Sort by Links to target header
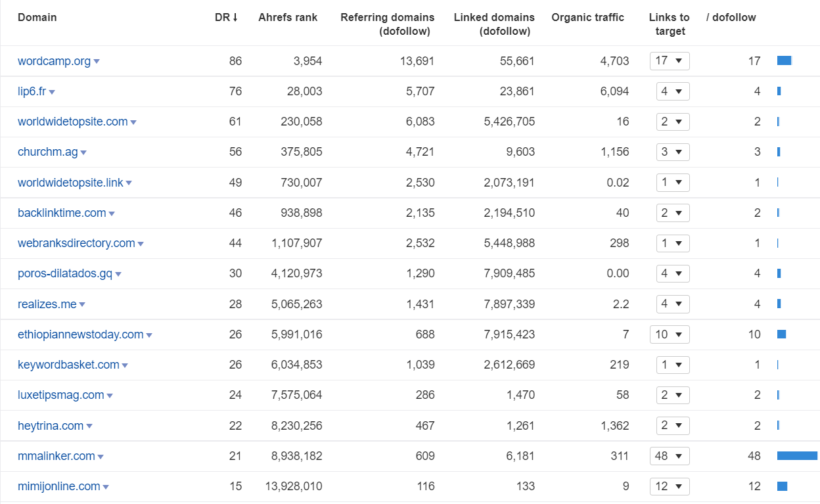Screen dimensions: 820x504 click(x=670, y=24)
